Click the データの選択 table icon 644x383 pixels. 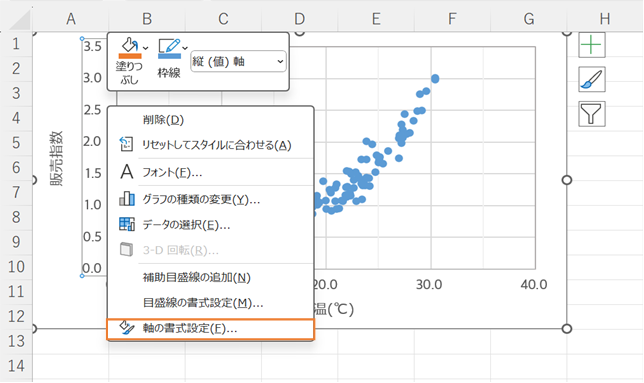click(126, 225)
